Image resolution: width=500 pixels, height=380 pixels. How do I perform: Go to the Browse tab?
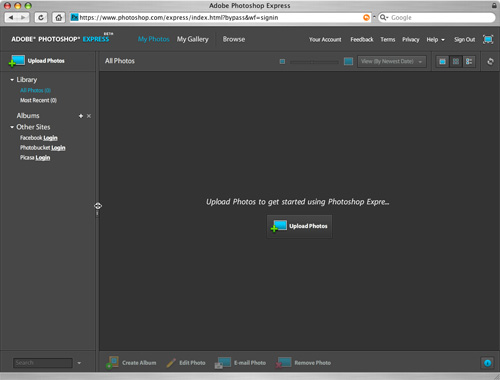point(234,39)
